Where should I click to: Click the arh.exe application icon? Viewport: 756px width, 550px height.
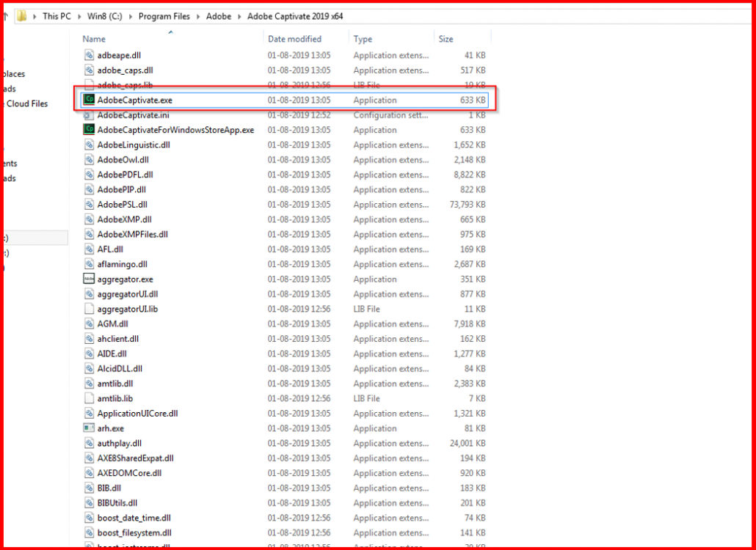[88, 428]
